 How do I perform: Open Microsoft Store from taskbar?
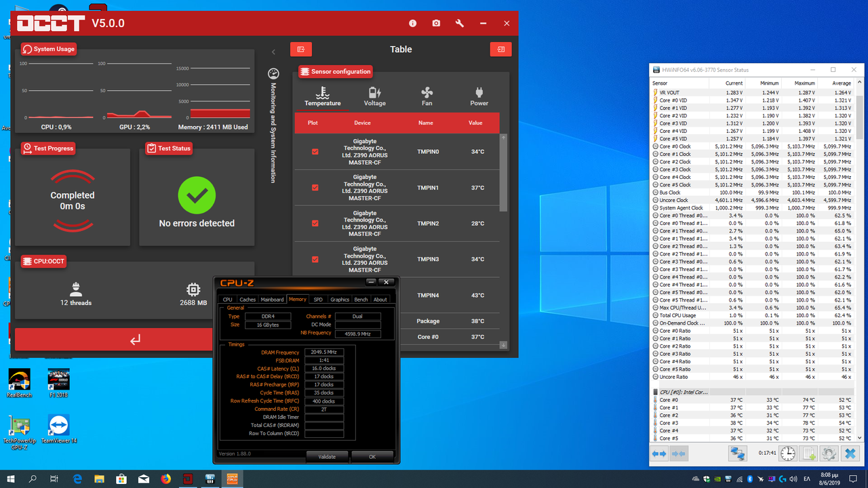tap(121, 479)
